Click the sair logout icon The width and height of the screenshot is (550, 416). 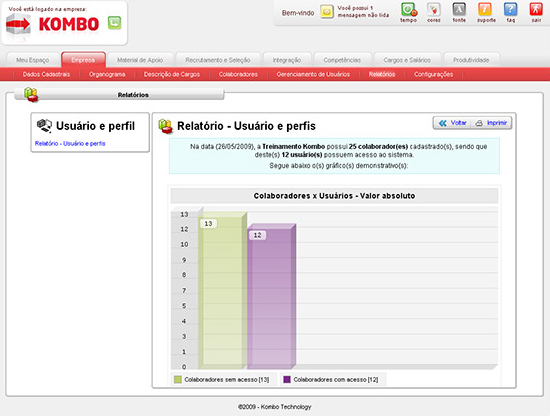click(x=536, y=9)
